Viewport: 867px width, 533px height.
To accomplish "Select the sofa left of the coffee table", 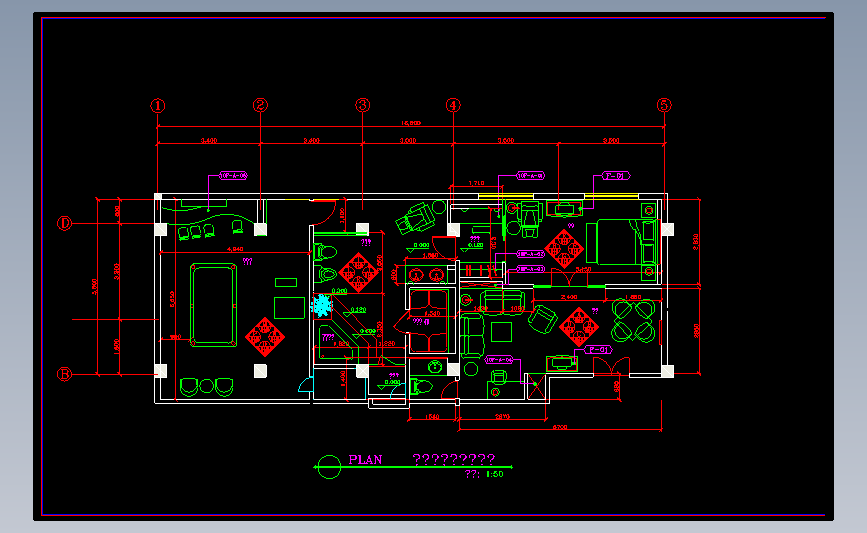I will point(472,336).
